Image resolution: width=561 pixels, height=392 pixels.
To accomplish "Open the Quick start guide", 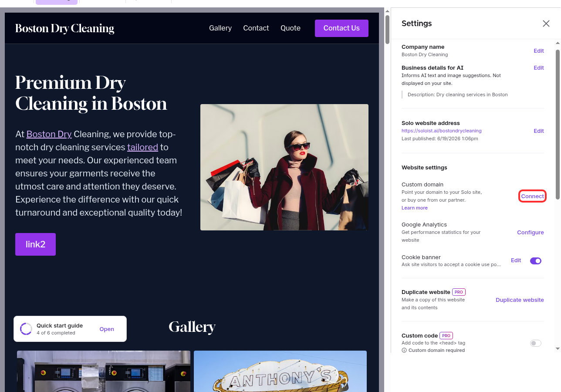I will point(107,329).
